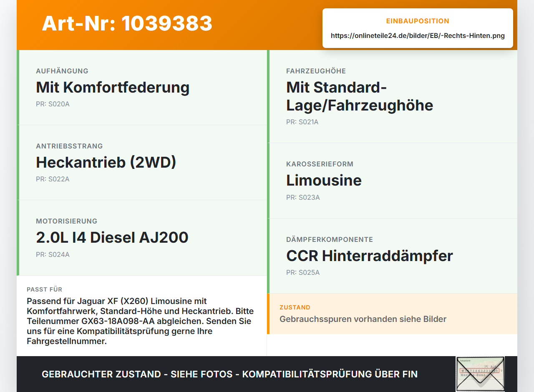Viewport: 534px width, 392px height.
Task: Click the 'GEBRAUCHTER ZUSTAND' footer banner text
Action: click(x=229, y=374)
